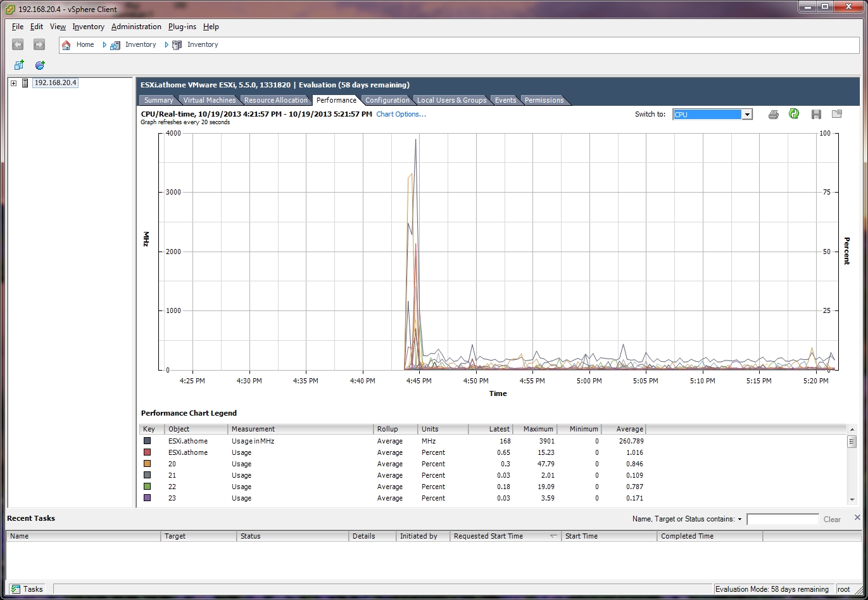Click the green swatch for object 22
Viewport: 868px width, 600px height.
148,486
